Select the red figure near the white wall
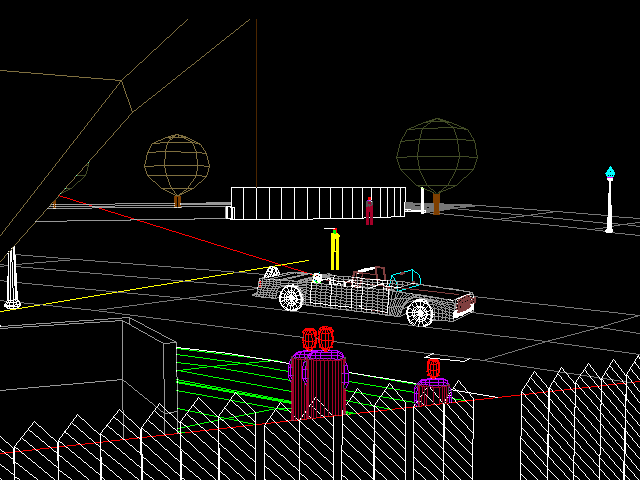 [369, 211]
